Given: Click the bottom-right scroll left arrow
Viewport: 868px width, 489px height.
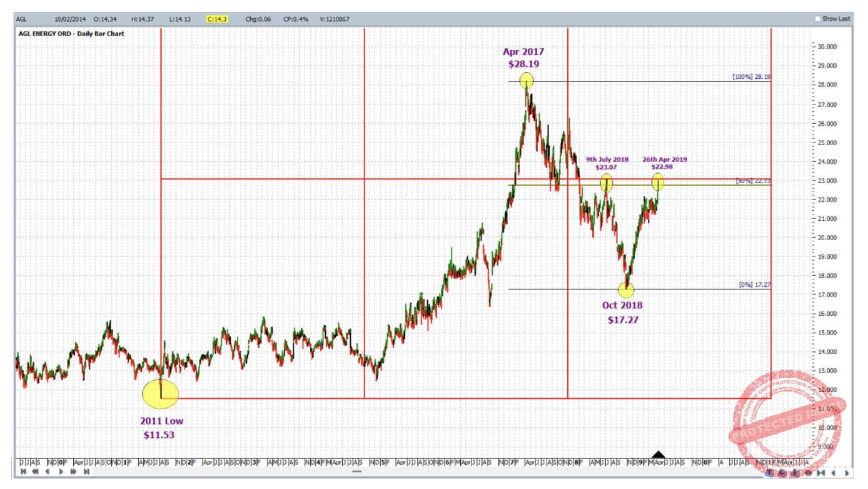Looking at the screenshot, I should [833, 473].
